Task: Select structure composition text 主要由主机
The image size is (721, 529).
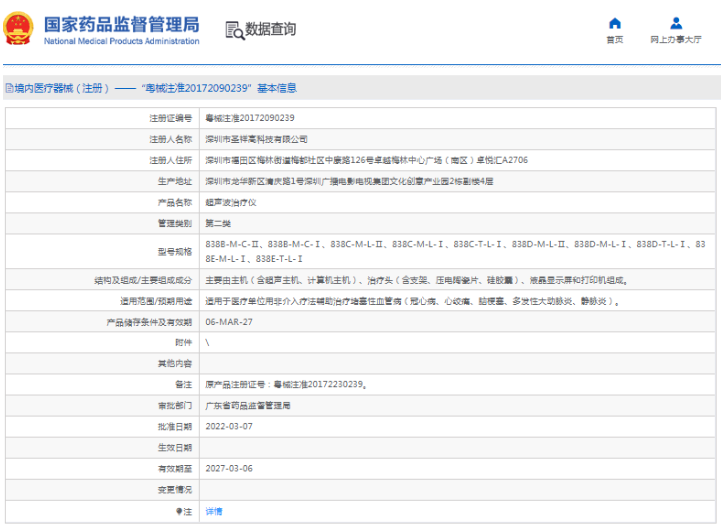Action: coord(417,280)
